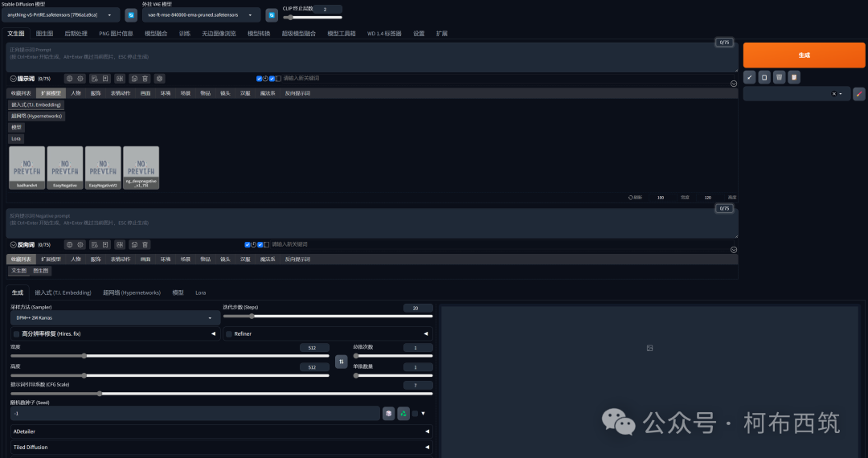868x458 pixels.
Task: Select the 人物 category in the positive prompt panel
Action: (x=76, y=93)
